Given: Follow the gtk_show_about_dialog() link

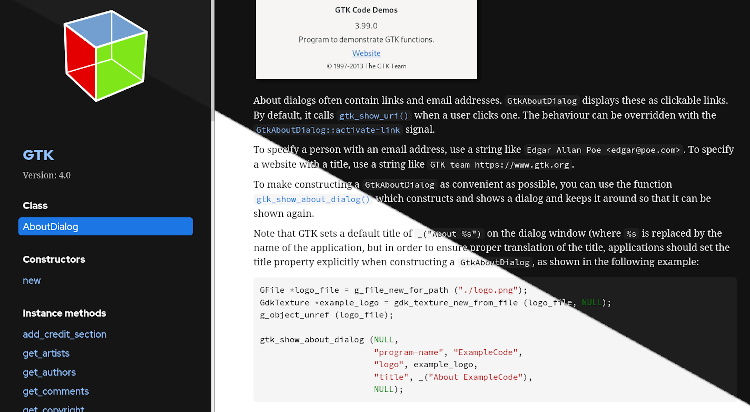Looking at the screenshot, I should (313, 199).
